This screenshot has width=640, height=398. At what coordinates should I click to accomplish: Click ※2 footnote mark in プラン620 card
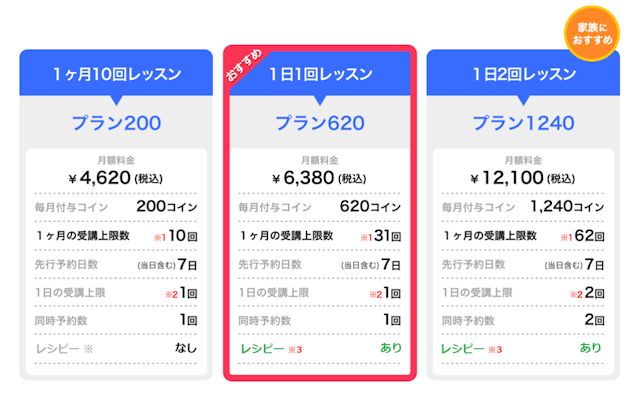click(x=376, y=294)
